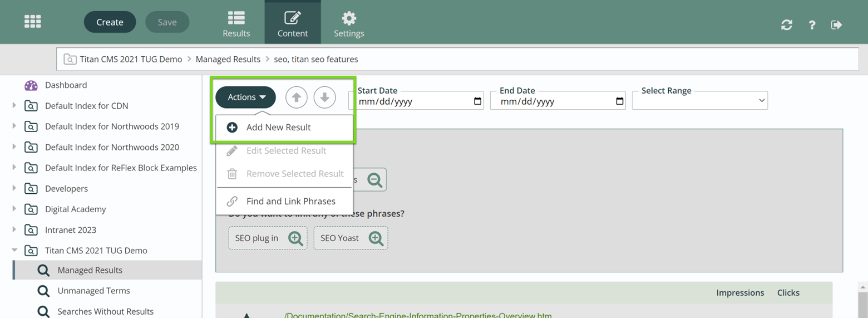
Task: Click Titan CMS 2021 TUG Demo breadcrumb
Action: 131,59
